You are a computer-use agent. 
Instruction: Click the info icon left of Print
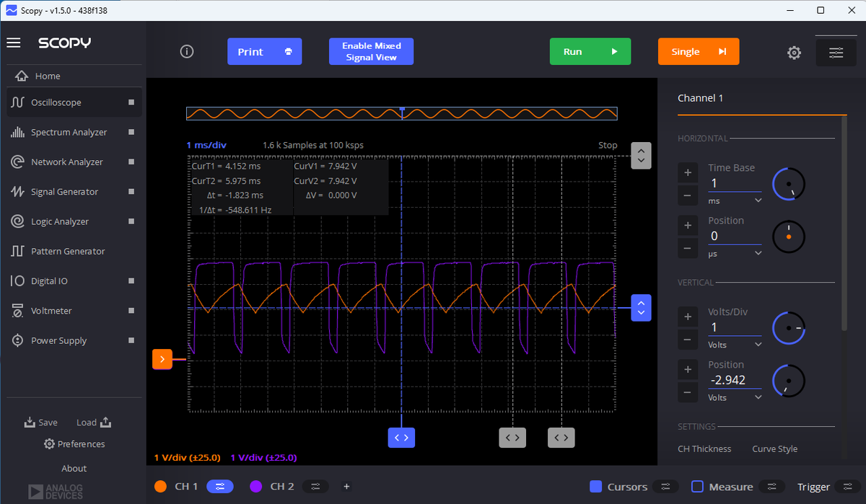tap(187, 51)
